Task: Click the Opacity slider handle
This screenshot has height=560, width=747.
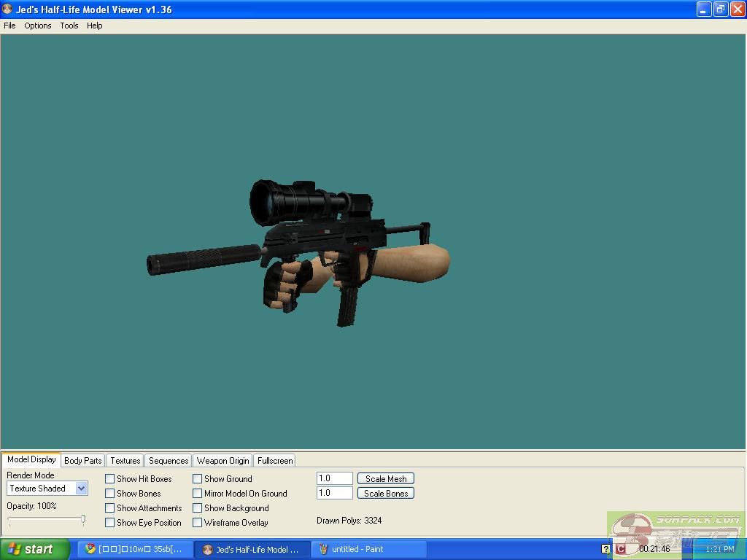Action: click(83, 520)
